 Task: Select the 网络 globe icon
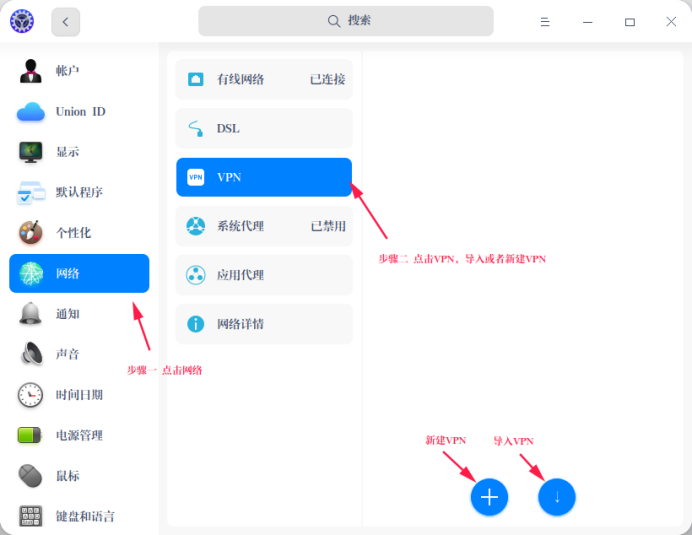click(x=30, y=273)
